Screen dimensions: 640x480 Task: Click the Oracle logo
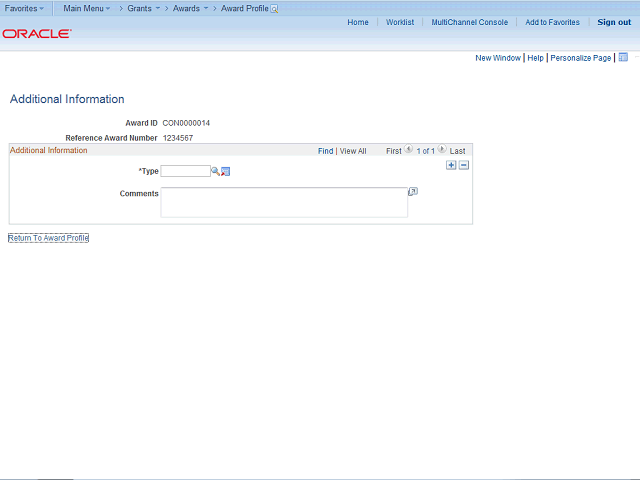[37, 33]
